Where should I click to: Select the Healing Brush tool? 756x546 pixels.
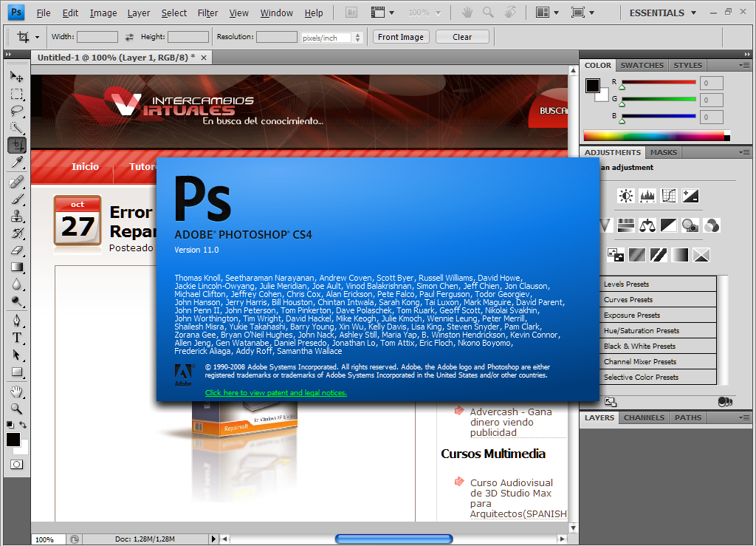[x=17, y=182]
